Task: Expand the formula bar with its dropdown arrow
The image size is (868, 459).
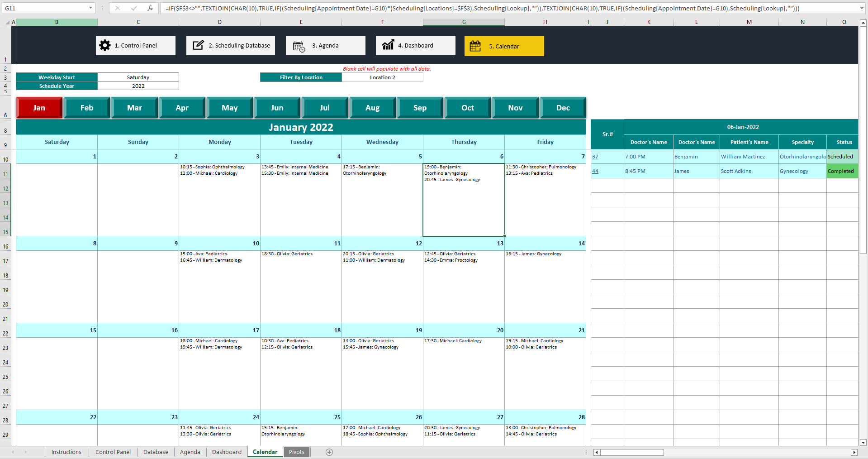Action: (x=861, y=8)
